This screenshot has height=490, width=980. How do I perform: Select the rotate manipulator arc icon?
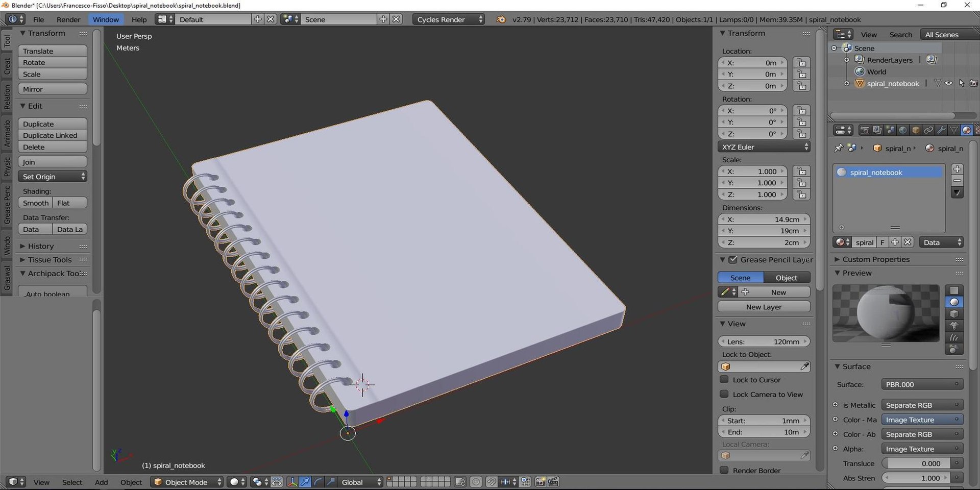318,482
